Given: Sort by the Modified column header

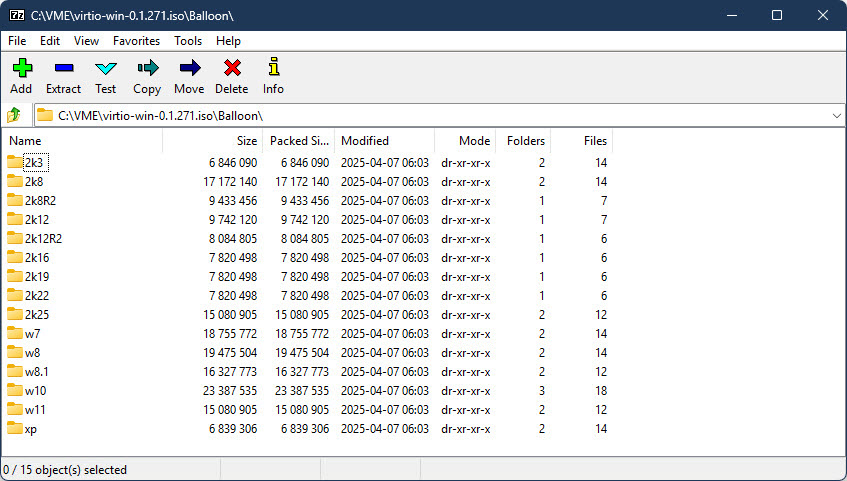Looking at the screenshot, I should pyautogui.click(x=364, y=141).
